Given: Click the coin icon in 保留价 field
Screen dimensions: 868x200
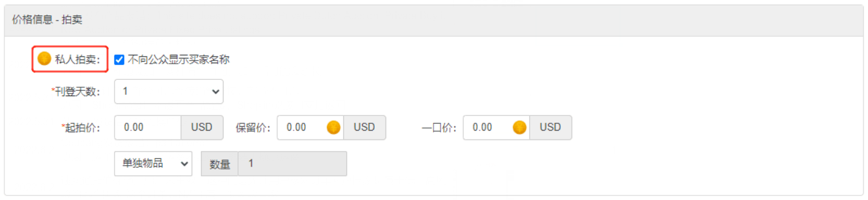Looking at the screenshot, I should tap(333, 127).
